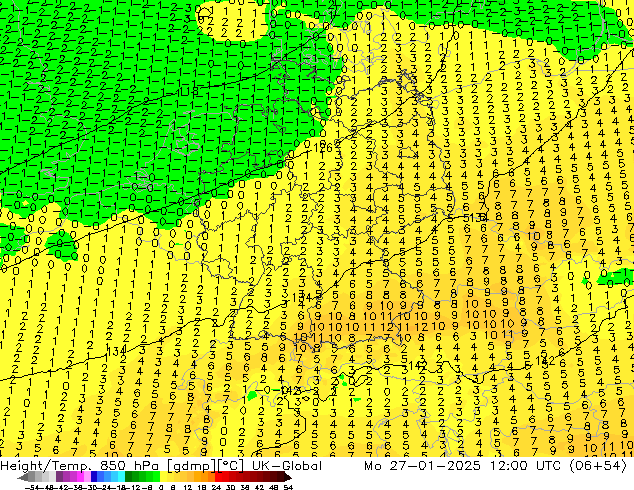Click the dark purple swatch near -42
This screenshot has width=634, height=490.
coord(59,477)
